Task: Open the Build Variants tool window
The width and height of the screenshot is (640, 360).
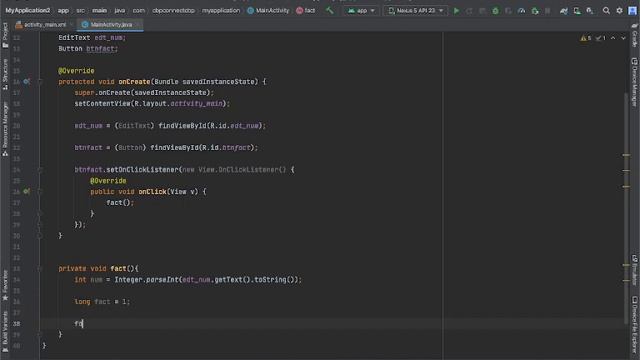Action: click(x=5, y=331)
